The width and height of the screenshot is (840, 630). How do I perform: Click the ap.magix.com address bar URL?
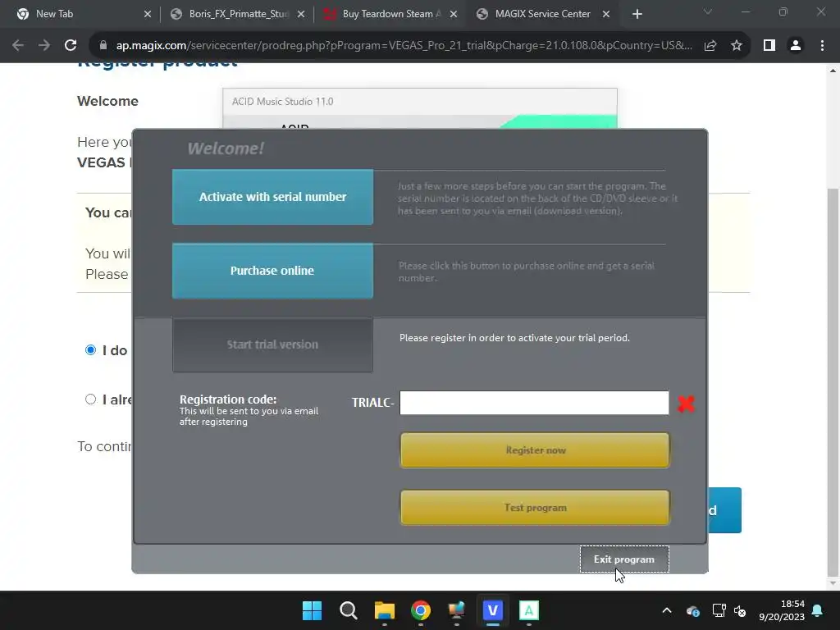pyautogui.click(x=404, y=46)
